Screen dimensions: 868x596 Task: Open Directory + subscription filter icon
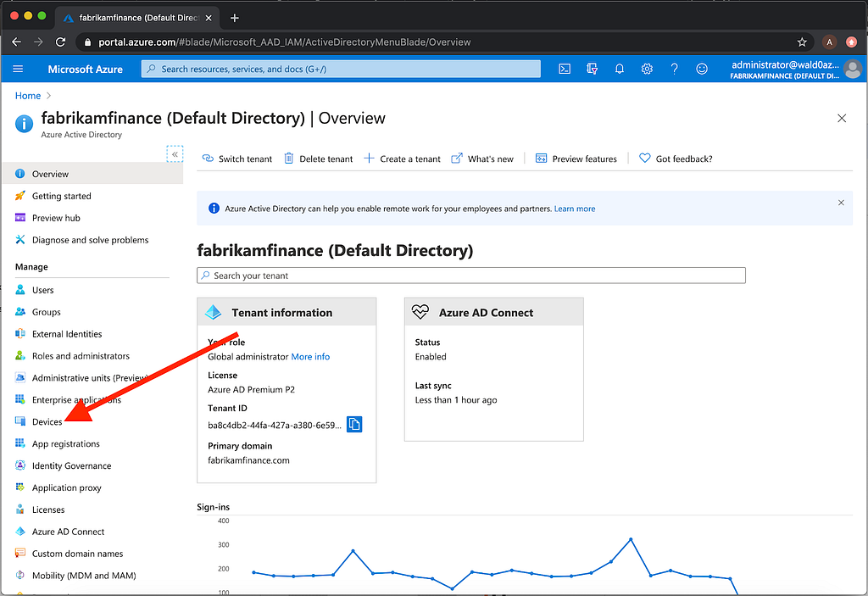coord(592,70)
